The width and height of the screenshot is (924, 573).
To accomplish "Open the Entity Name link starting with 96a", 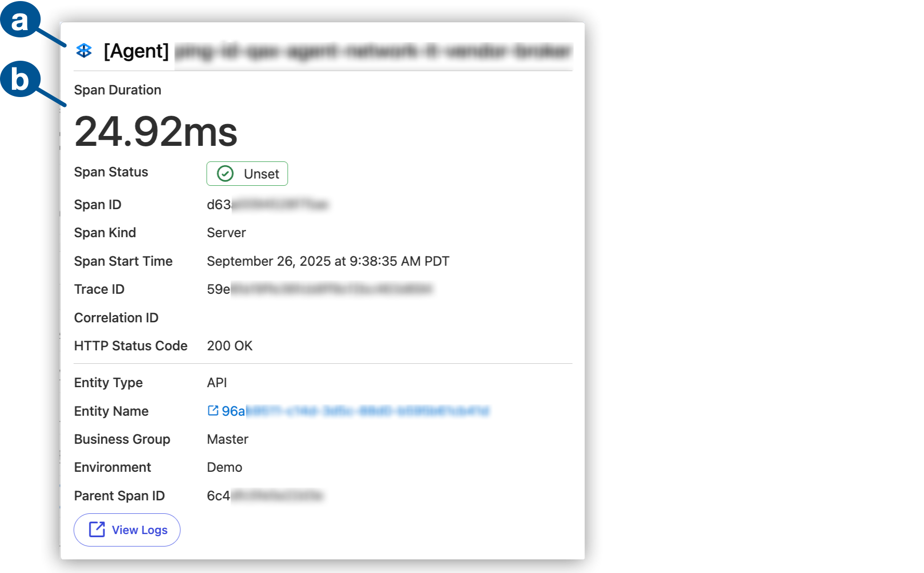I will 355,411.
